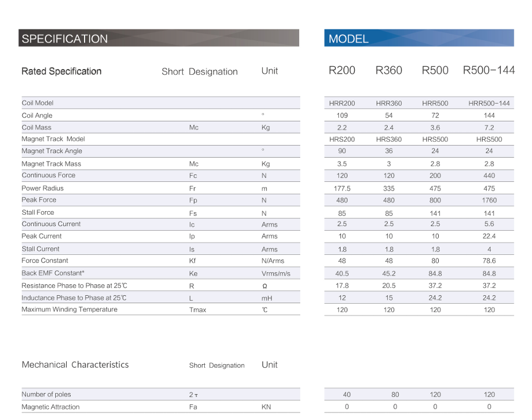532x420 pixels.
Task: Select the R360 model column heading
Action: tap(389, 71)
